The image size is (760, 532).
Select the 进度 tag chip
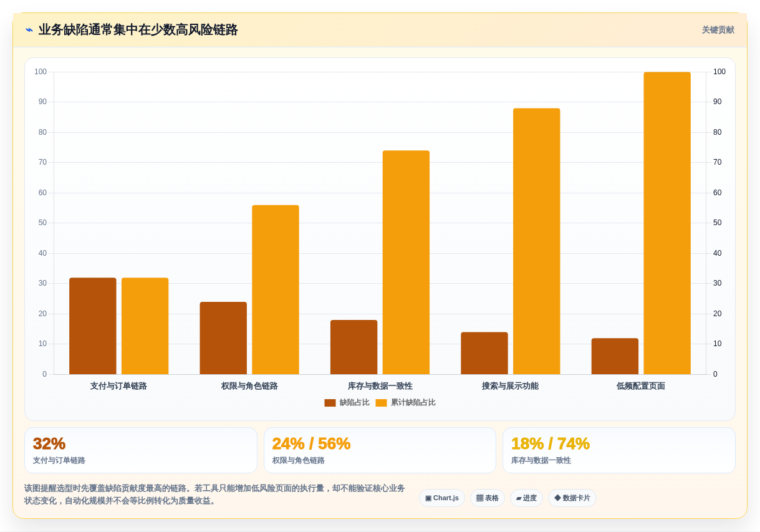526,498
